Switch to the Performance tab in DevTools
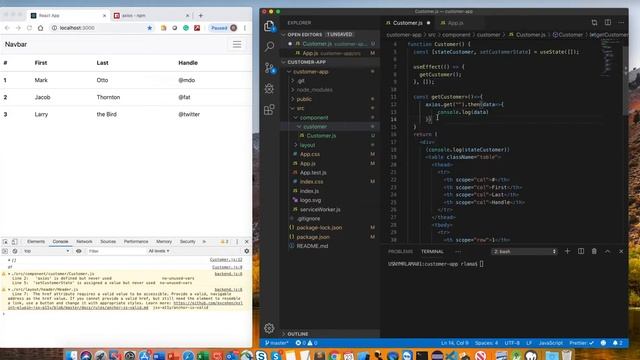 pyautogui.click(x=136, y=242)
